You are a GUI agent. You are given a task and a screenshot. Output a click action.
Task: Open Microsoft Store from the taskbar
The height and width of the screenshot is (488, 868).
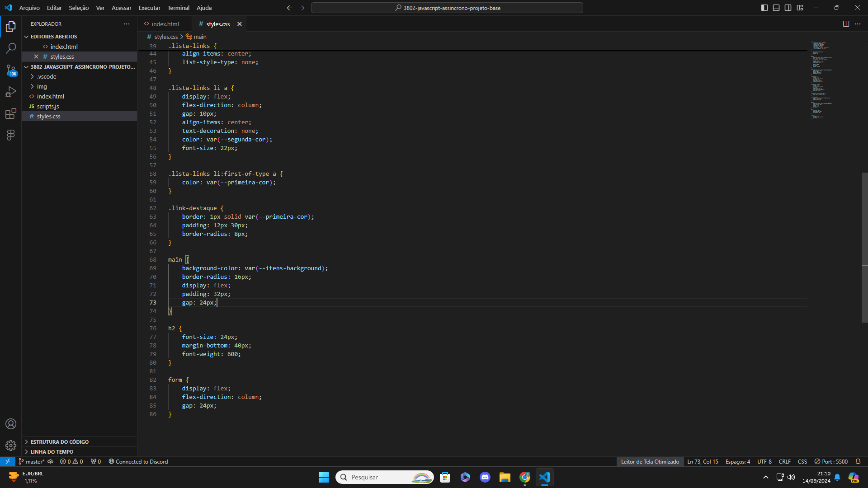tap(445, 477)
